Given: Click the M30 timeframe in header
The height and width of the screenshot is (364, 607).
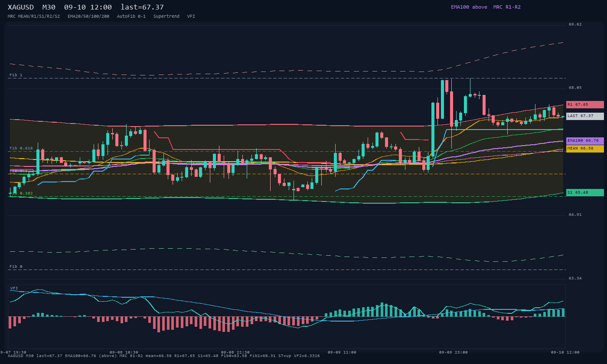Looking at the screenshot, I should (49, 7).
